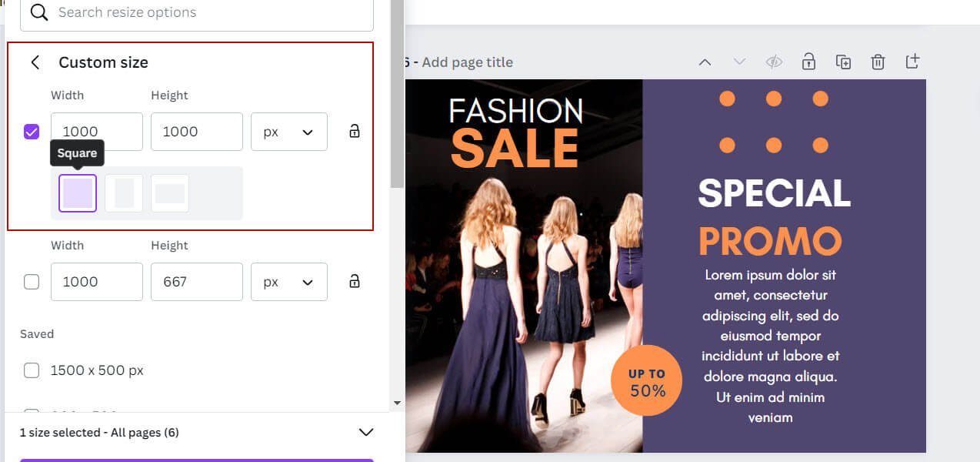Delete the page with the trash icon

click(x=878, y=62)
